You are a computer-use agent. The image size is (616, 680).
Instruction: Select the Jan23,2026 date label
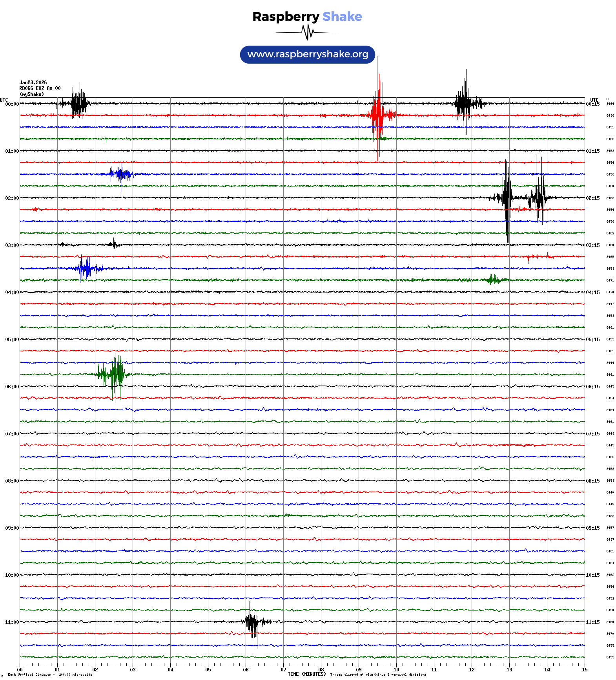pos(33,82)
